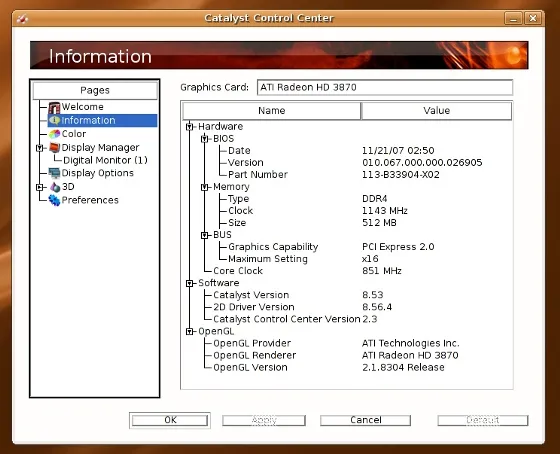Viewport: 560px width, 454px height.
Task: Select the Memory Clock row
Action: (347, 211)
